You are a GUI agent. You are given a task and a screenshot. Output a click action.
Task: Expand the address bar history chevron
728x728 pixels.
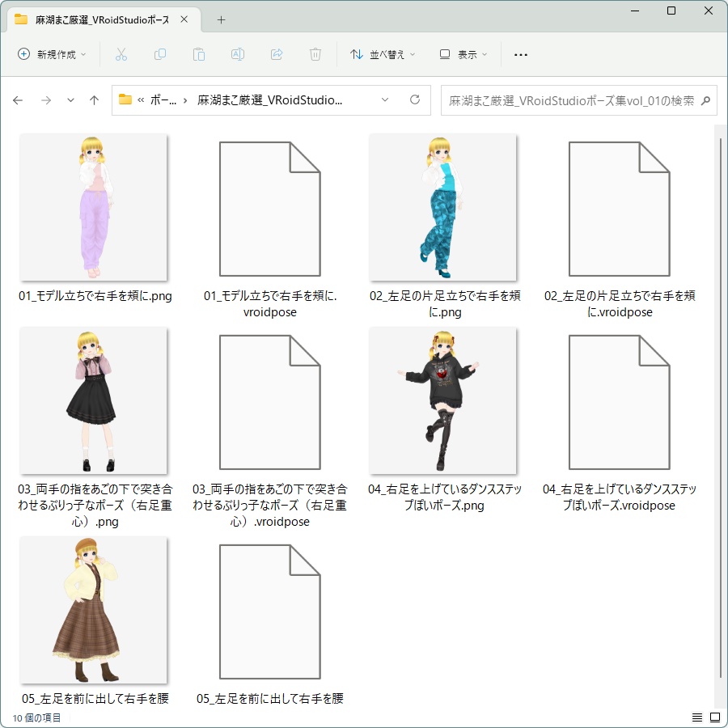tap(386, 99)
